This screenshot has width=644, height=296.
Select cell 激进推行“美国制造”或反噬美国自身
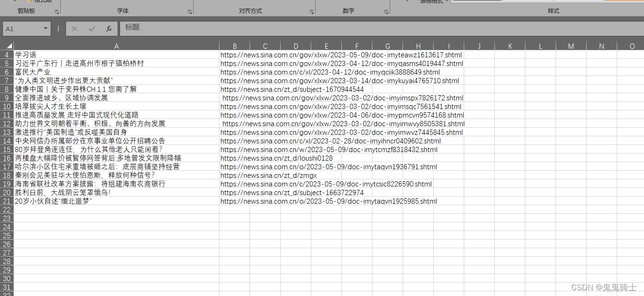(x=117, y=132)
